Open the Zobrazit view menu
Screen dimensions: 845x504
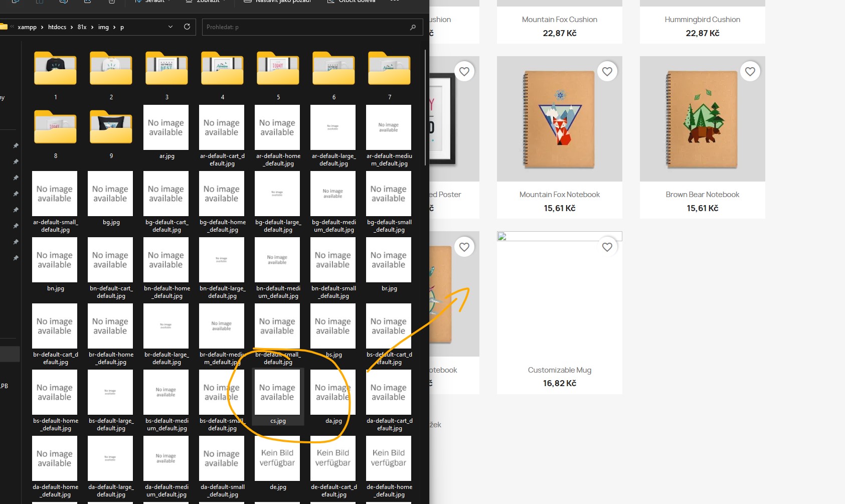coord(206,2)
